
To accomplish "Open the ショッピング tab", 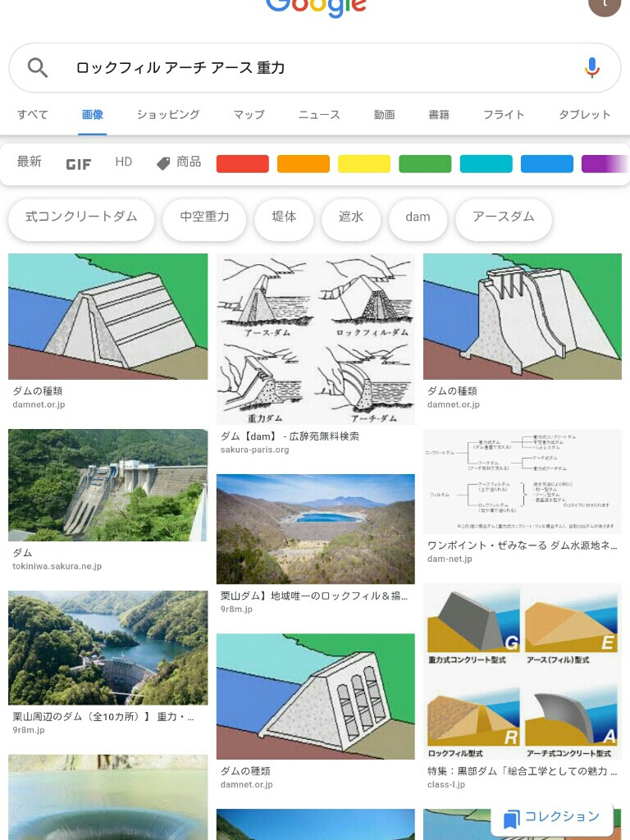I will click(168, 115).
